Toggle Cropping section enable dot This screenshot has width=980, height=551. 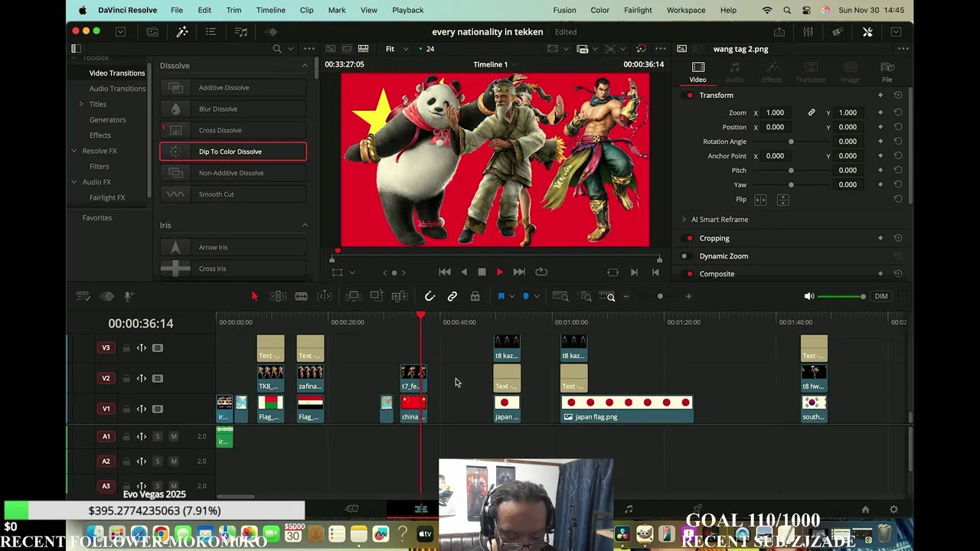(690, 238)
